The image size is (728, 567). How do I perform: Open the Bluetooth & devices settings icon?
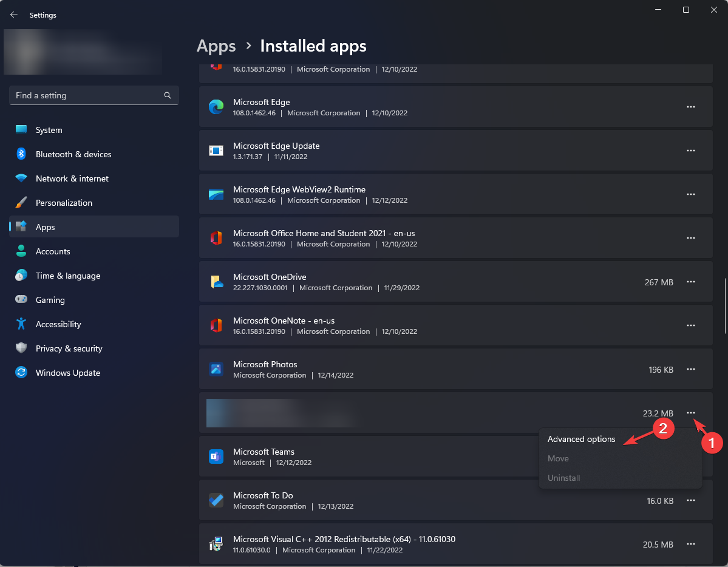click(21, 154)
